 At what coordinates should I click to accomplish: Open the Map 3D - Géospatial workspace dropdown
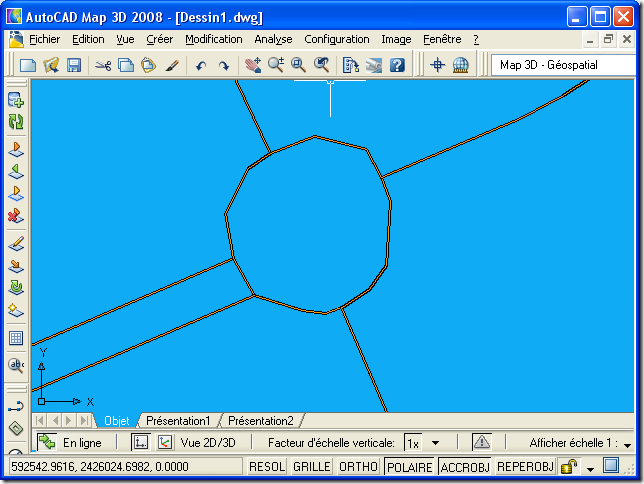pos(565,65)
